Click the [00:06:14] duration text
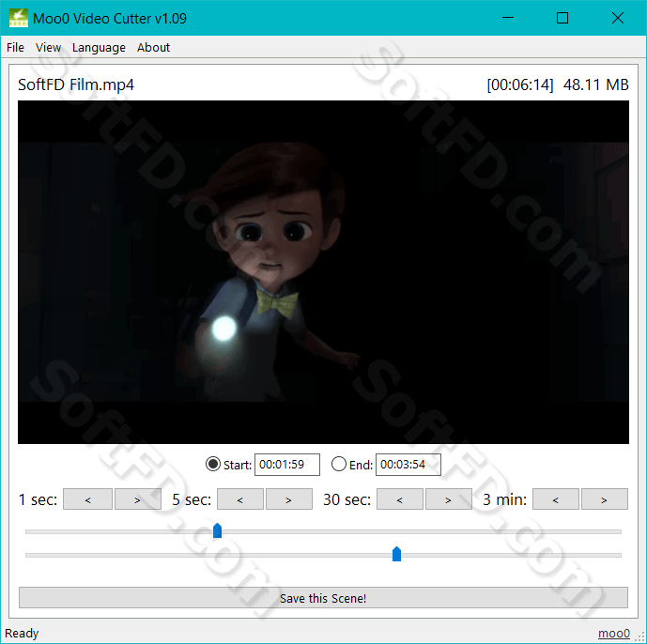 click(x=520, y=85)
